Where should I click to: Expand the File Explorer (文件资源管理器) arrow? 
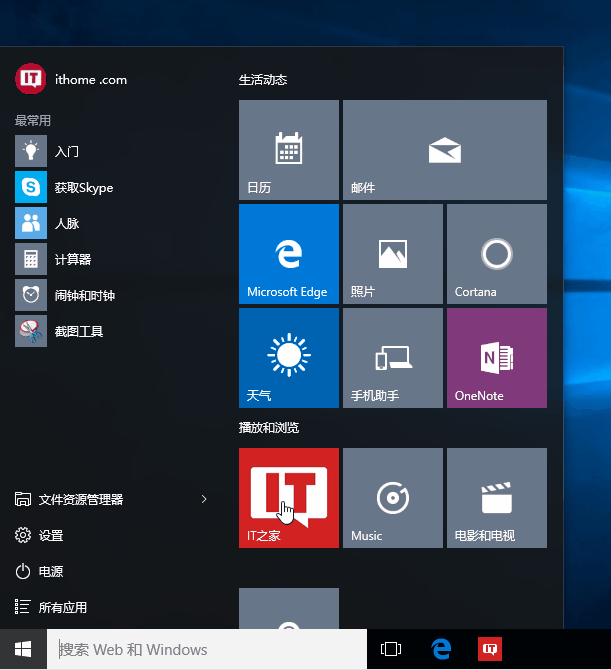(x=204, y=499)
